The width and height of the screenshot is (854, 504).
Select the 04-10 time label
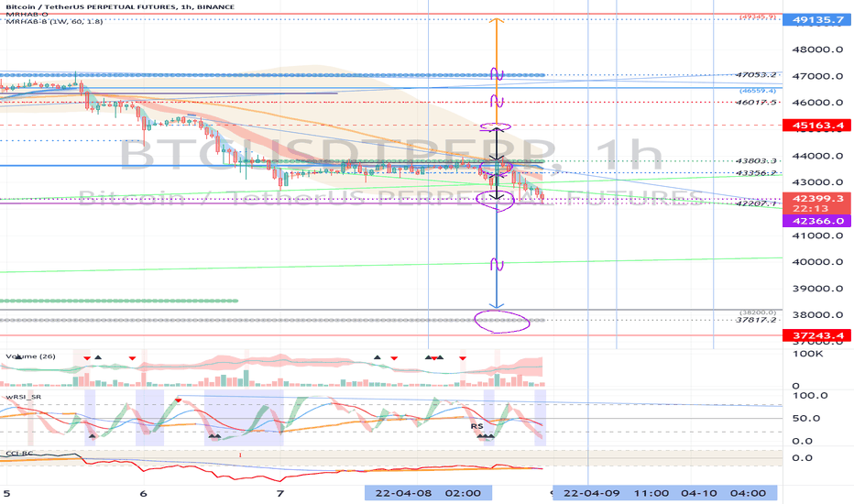coord(699,493)
